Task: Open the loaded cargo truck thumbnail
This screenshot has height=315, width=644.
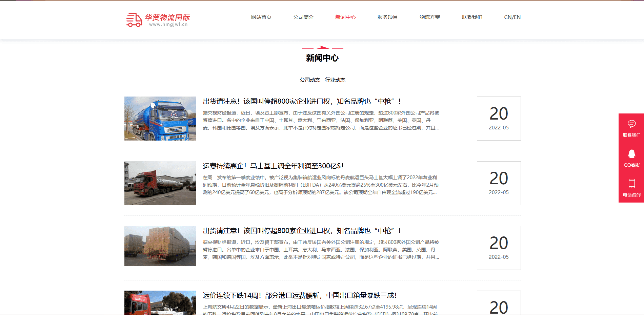Action: click(160, 246)
